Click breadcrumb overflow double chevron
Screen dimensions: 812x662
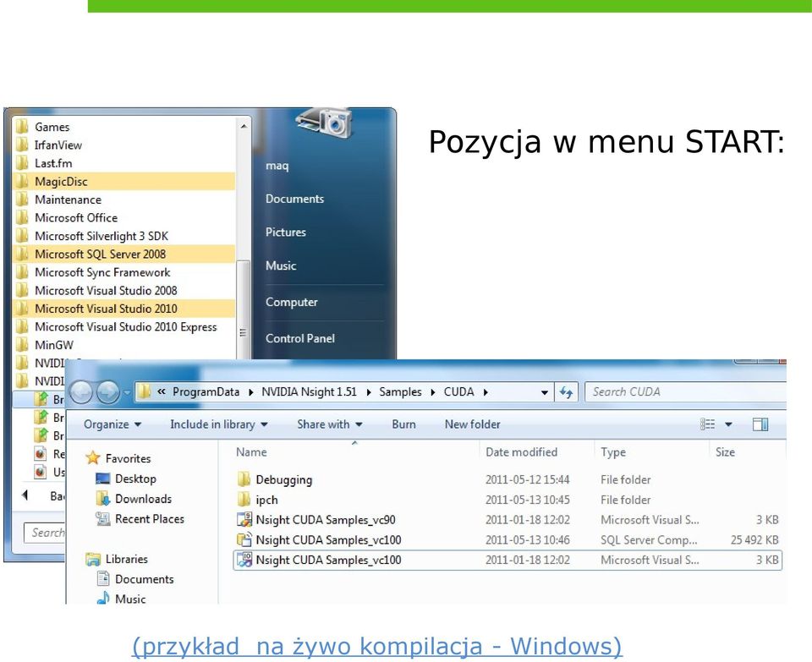click(x=162, y=391)
